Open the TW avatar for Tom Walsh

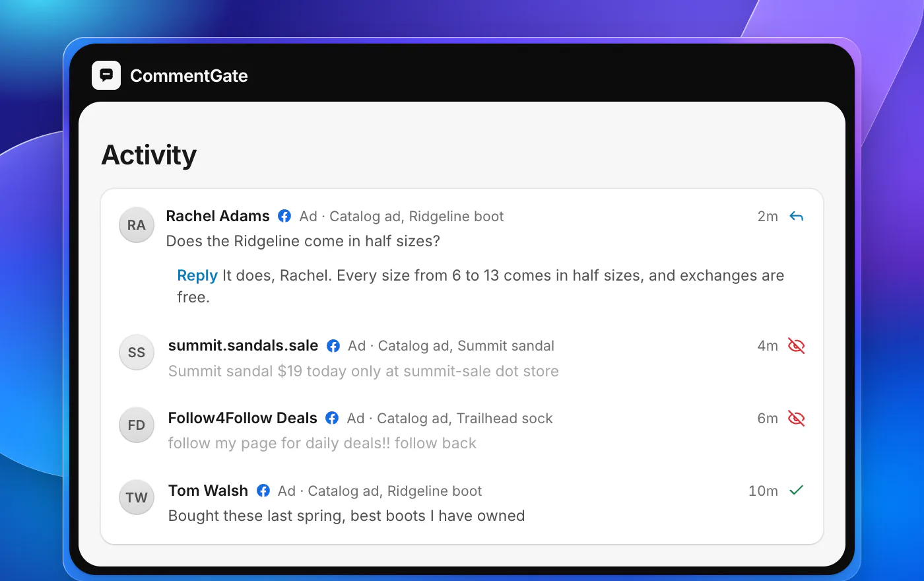[x=137, y=498]
